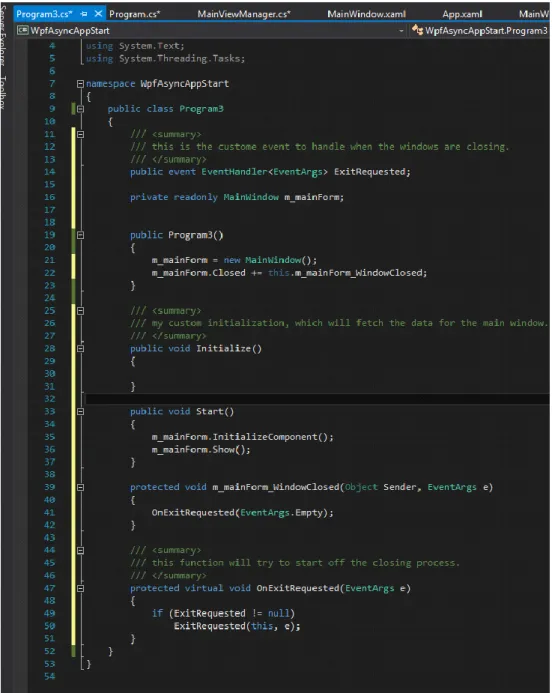This screenshot has height=693, width=552.
Task: Click the null keyword on line 49
Action: [x=278, y=613]
